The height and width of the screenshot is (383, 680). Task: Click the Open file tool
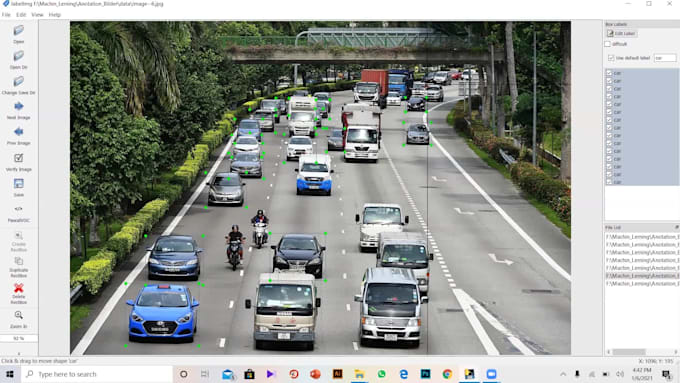(x=19, y=34)
